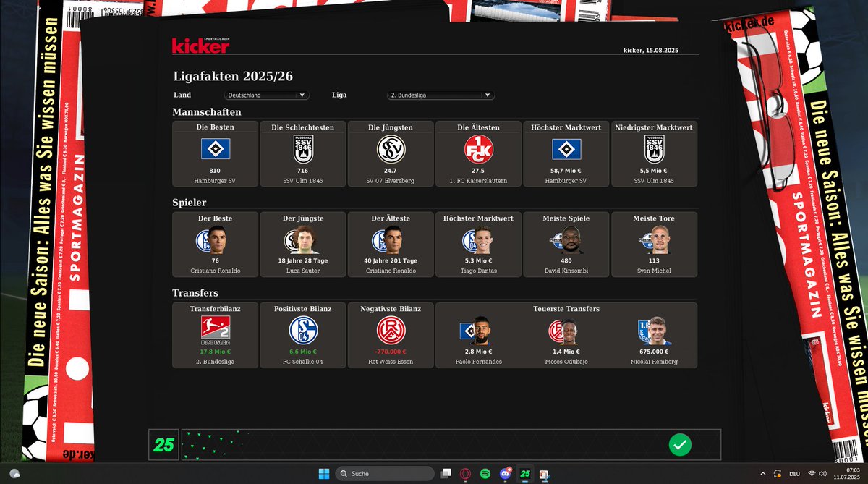Open the Wi-Fi network tray icon
Image resolution: width=868 pixels, height=484 pixels.
[812, 473]
